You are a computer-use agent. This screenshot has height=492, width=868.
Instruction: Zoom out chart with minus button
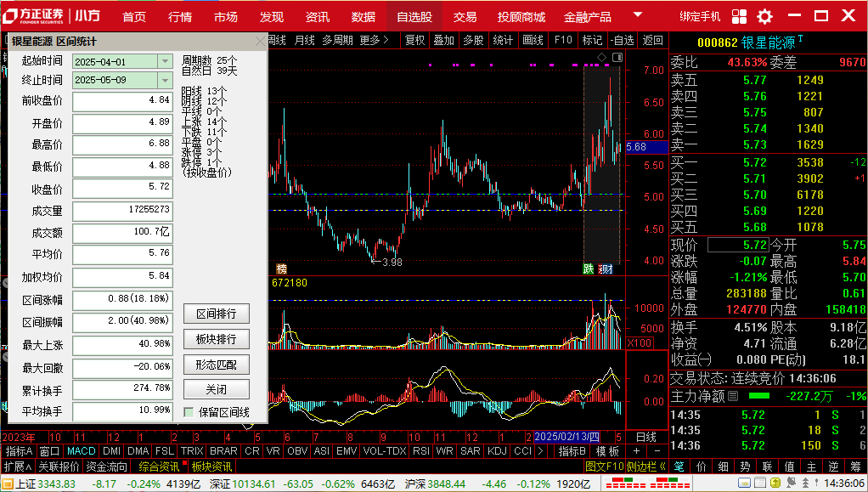click(x=657, y=451)
